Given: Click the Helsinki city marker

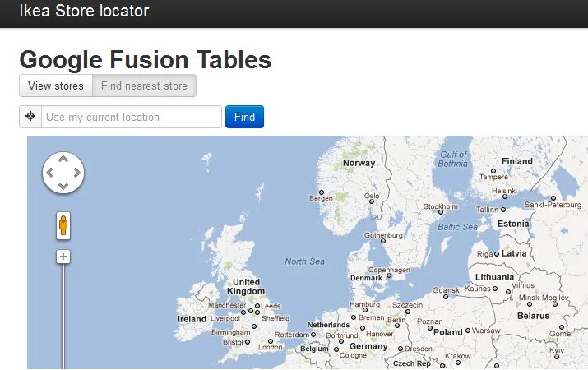Looking at the screenshot, I should (505, 197).
